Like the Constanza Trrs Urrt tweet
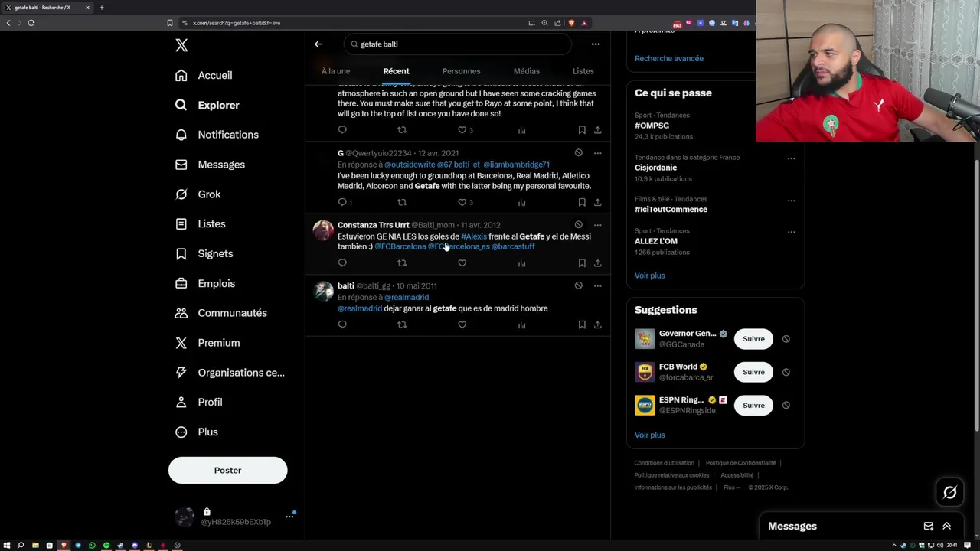This screenshot has width=980, height=551. [x=462, y=263]
